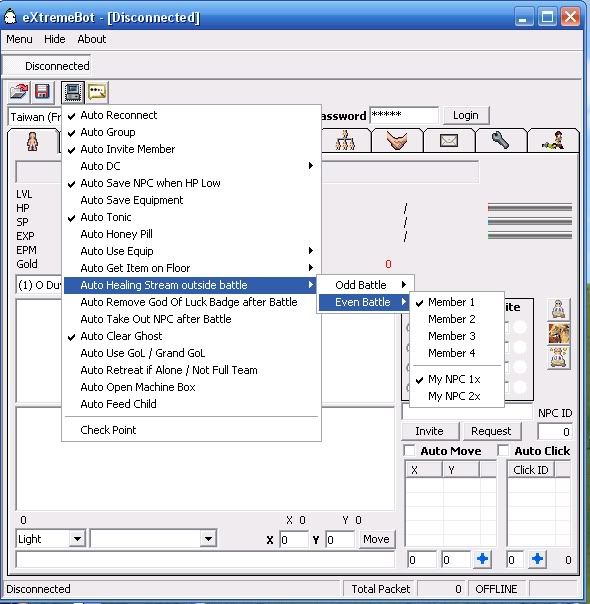Uncheck My NPC 1x option
590x604 pixels.
[x=457, y=379]
